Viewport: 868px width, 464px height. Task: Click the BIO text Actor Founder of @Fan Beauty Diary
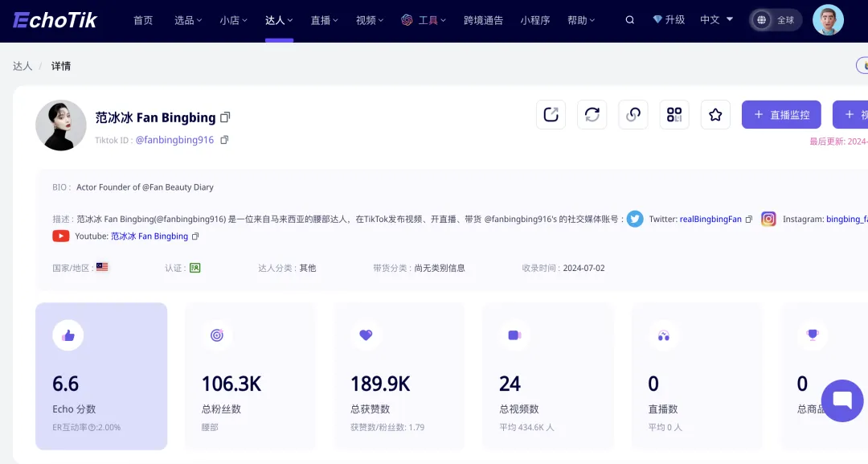click(x=145, y=187)
